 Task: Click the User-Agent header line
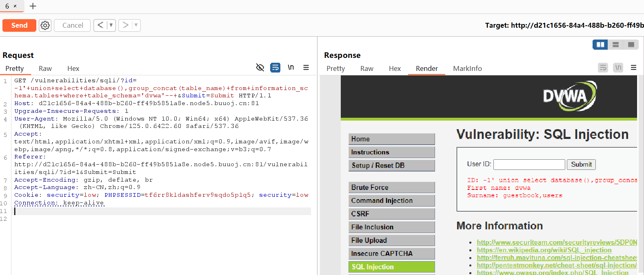(161, 123)
